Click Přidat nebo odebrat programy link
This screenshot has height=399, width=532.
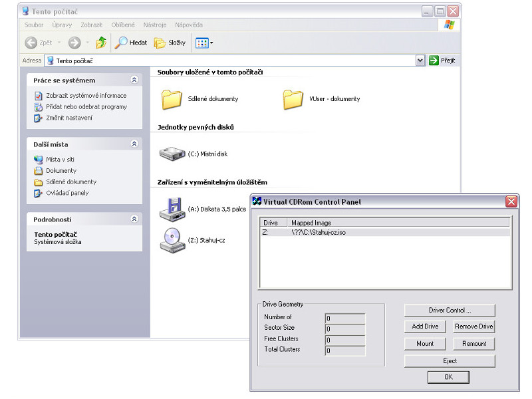[x=86, y=107]
